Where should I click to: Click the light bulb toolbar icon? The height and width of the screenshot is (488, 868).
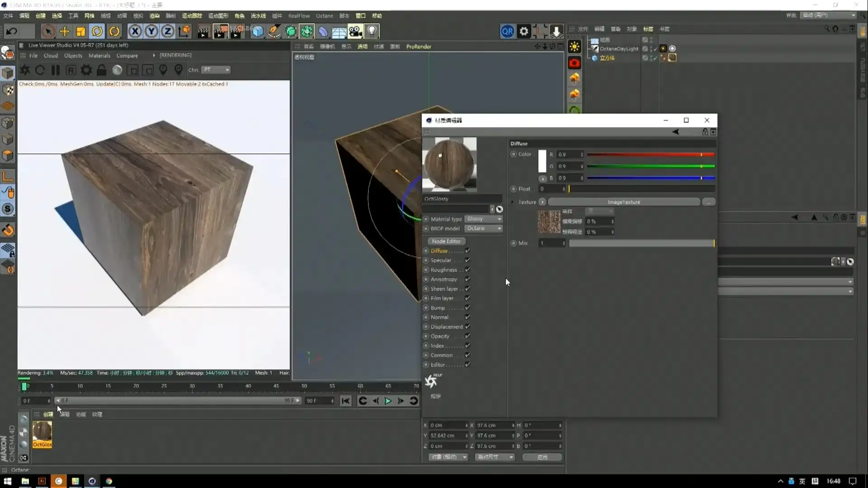(372, 31)
